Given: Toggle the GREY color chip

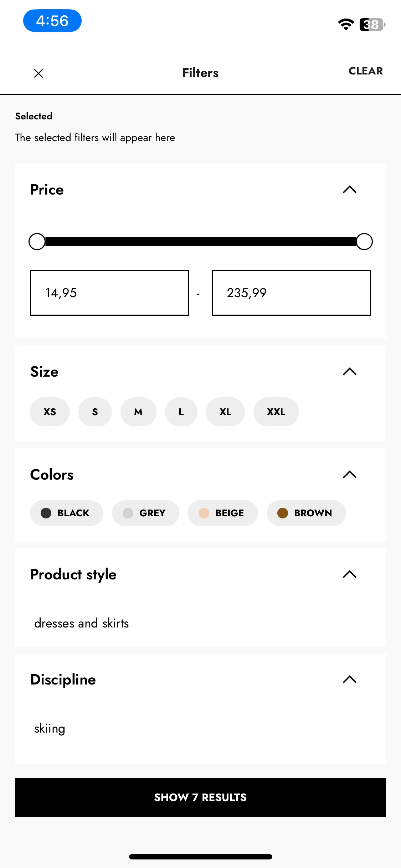Looking at the screenshot, I should (x=145, y=513).
